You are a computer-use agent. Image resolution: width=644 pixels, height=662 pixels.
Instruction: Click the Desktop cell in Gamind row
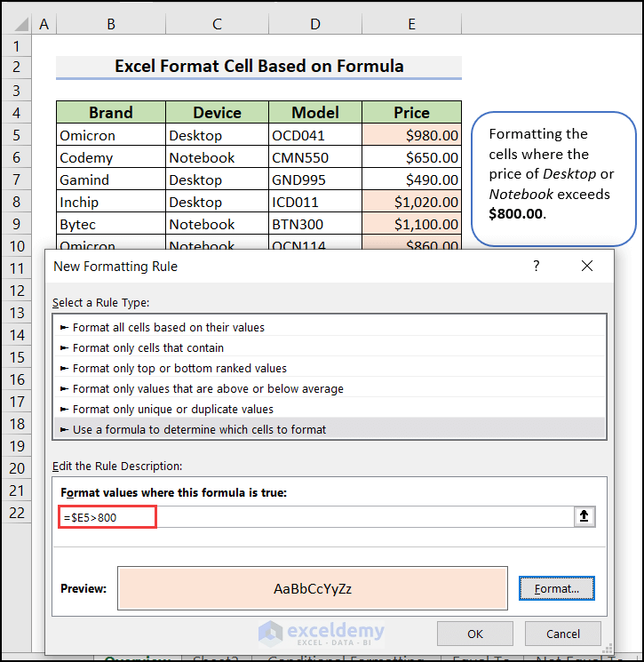(217, 179)
